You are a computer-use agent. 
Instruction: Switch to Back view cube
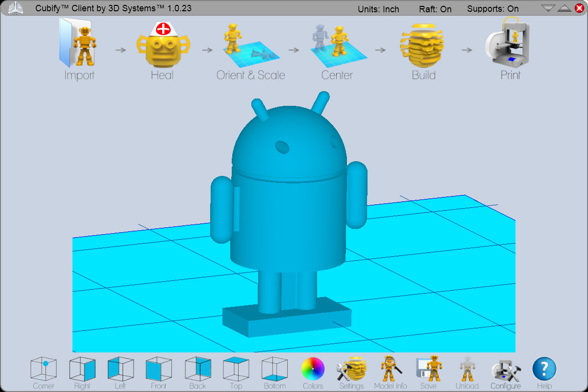tap(197, 369)
